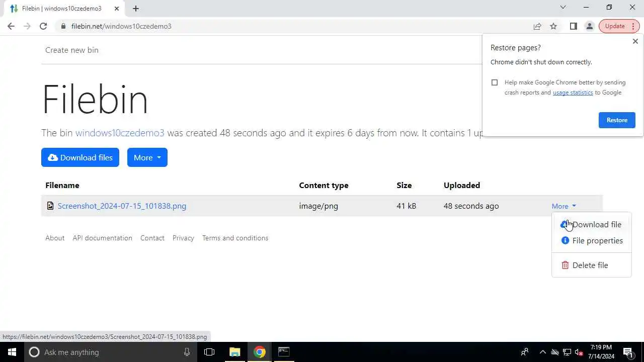Screen dimensions: 644x362
Task: Close the Filebin browser tab
Action: (117, 9)
